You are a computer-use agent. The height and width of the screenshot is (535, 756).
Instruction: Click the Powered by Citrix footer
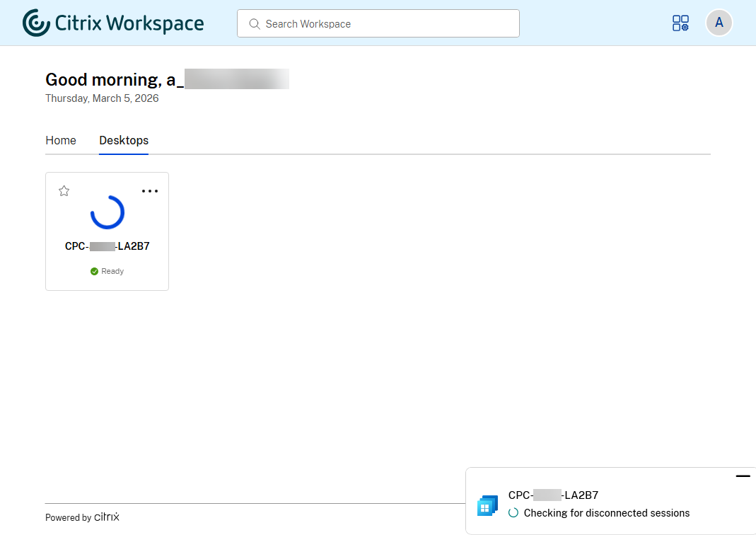(82, 517)
